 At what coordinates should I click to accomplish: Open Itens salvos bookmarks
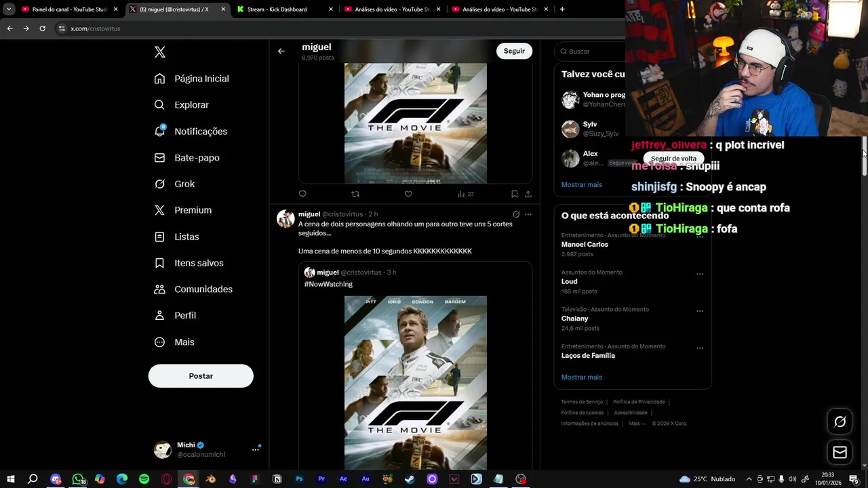tap(189, 263)
